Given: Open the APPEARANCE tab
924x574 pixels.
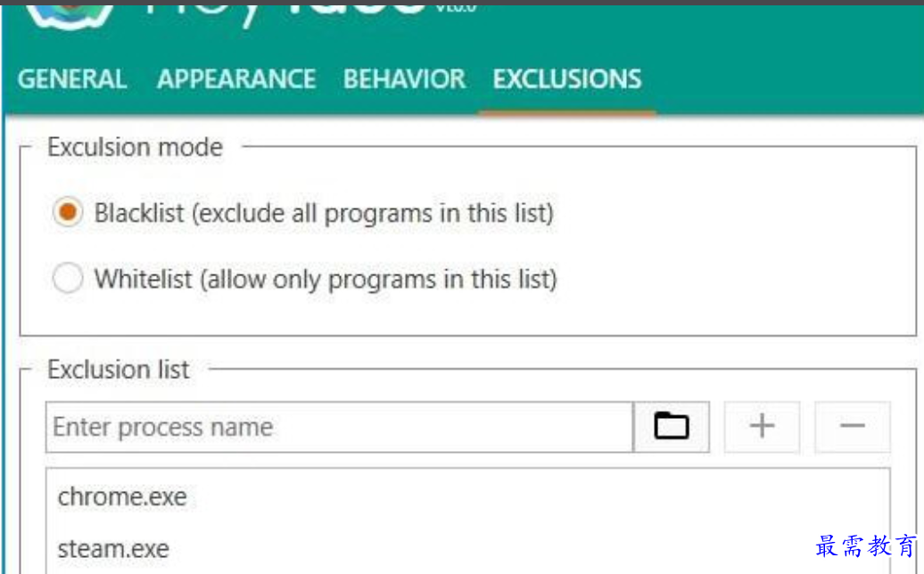Looking at the screenshot, I should 236,79.
